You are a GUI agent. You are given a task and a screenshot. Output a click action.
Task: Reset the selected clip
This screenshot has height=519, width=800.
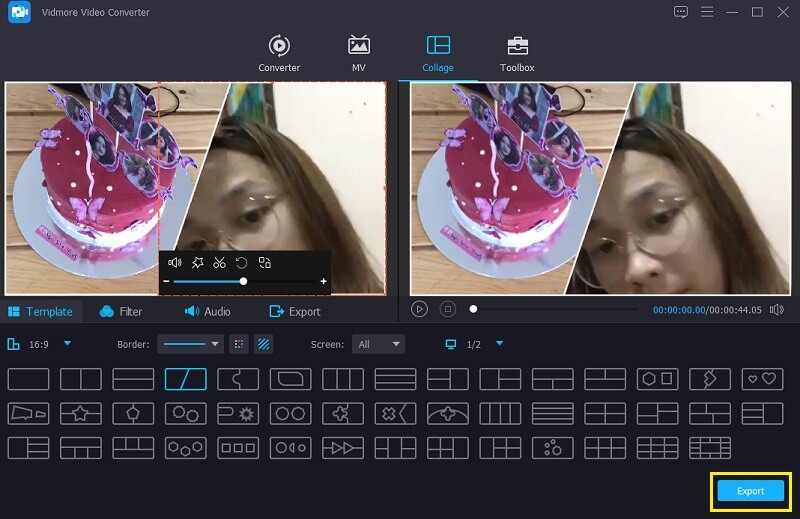(x=241, y=263)
